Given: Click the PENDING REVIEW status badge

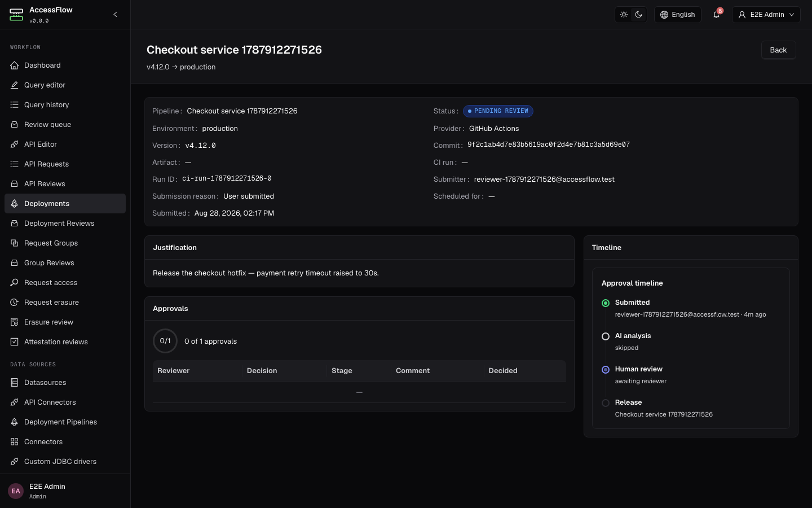Looking at the screenshot, I should click(x=498, y=111).
